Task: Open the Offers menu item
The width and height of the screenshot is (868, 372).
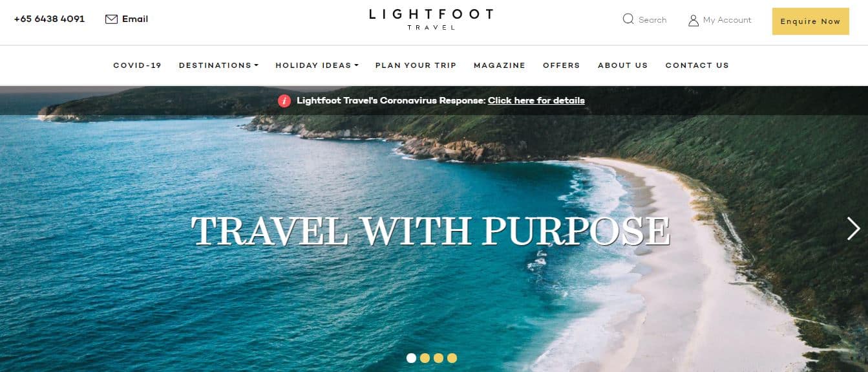Action: click(x=562, y=65)
